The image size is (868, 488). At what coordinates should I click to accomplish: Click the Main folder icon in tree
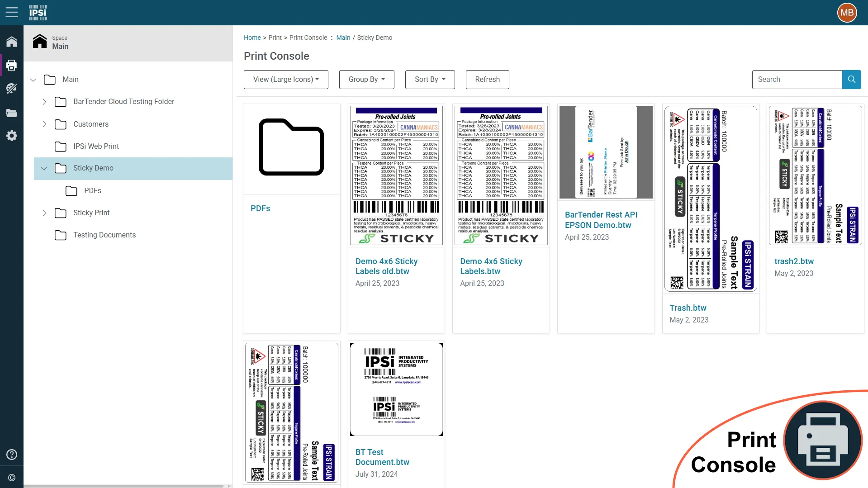[50, 80]
